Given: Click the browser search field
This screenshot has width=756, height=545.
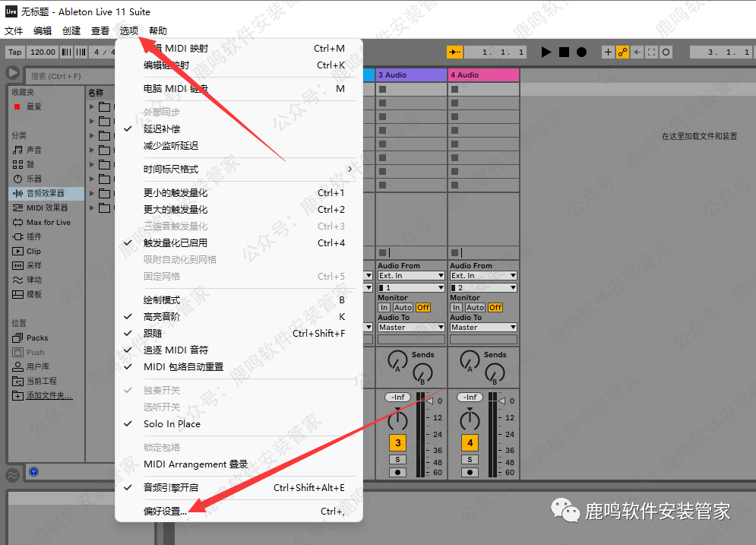Looking at the screenshot, I should click(70, 76).
